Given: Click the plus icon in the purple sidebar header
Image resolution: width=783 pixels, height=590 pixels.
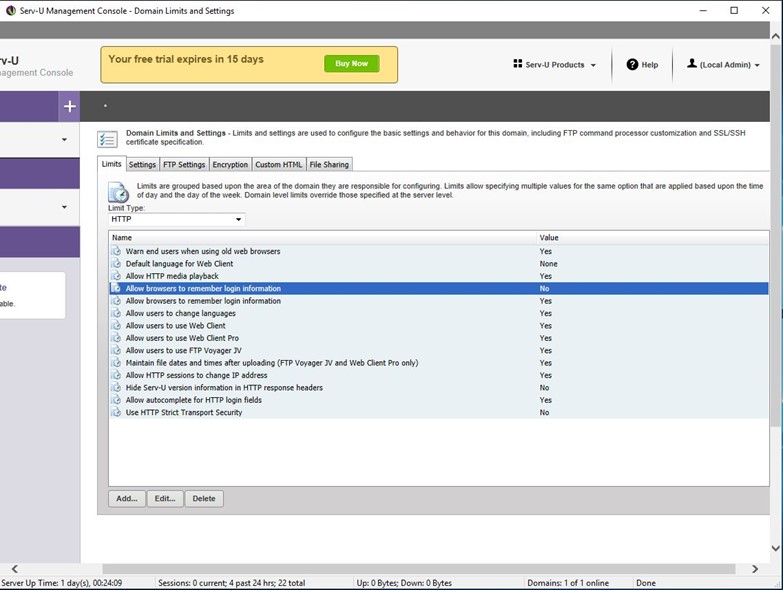Looking at the screenshot, I should coord(69,106).
